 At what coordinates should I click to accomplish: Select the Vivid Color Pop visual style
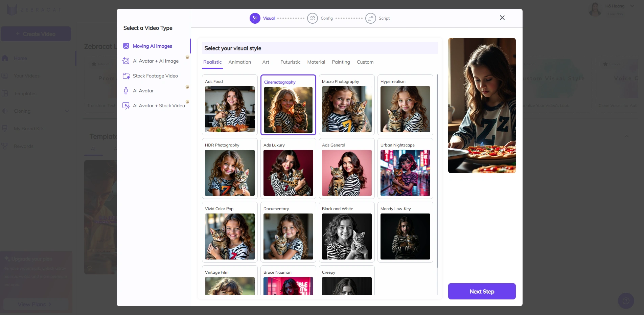point(230,232)
